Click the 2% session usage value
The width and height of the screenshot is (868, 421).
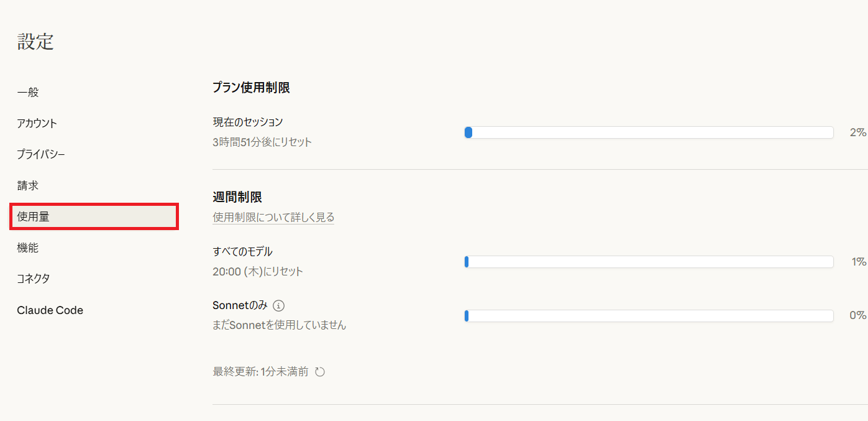tap(857, 132)
